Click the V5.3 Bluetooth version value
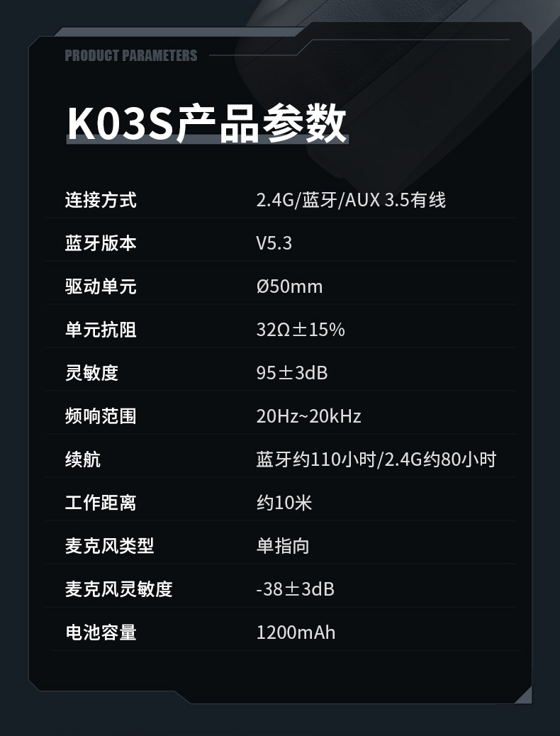The image size is (560, 736). click(x=274, y=243)
